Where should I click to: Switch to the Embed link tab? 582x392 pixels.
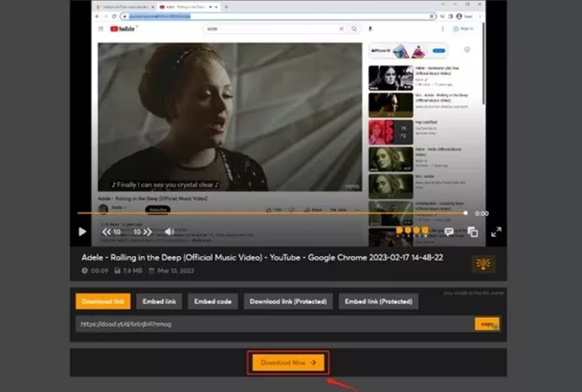(159, 301)
